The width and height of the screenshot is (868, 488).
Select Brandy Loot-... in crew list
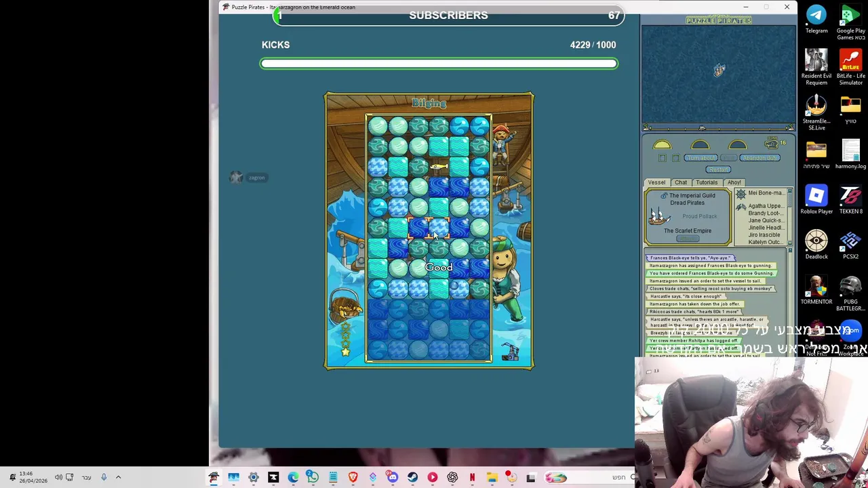[766, 213]
